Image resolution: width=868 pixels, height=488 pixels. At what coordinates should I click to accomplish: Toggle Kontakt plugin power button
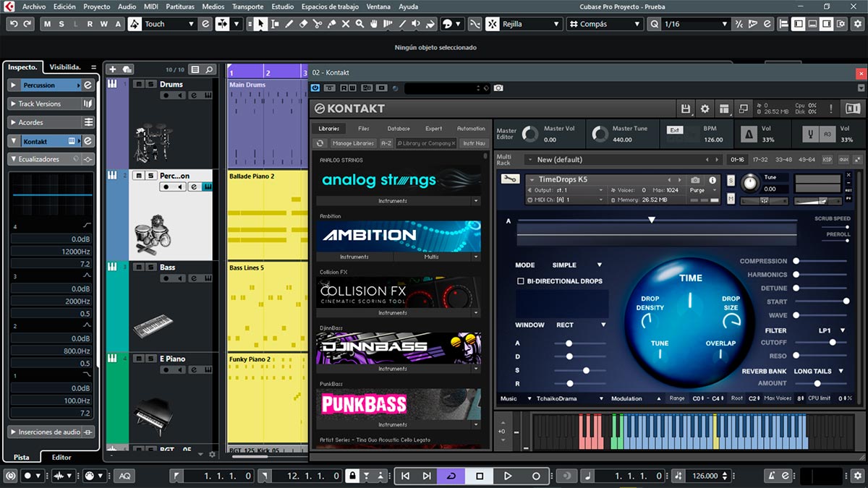[x=315, y=88]
